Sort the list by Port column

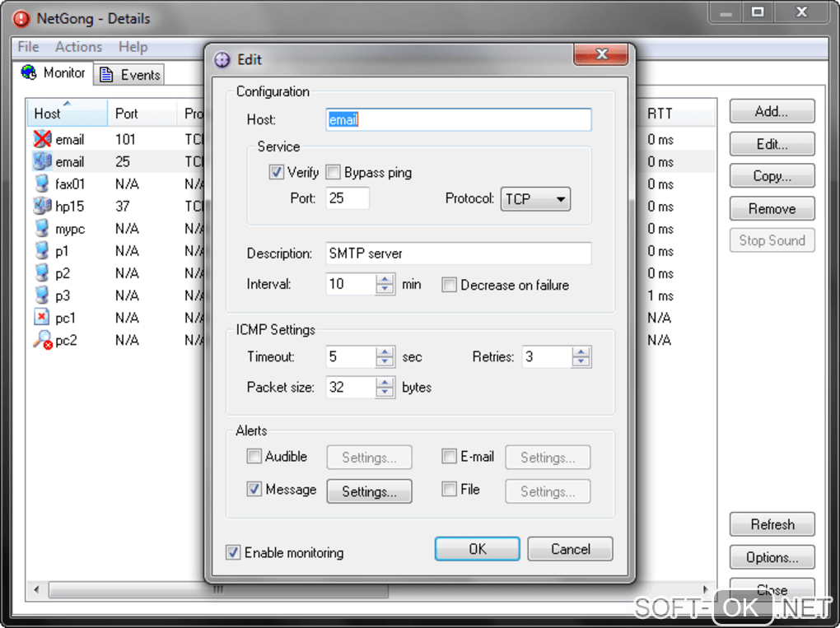(142, 114)
